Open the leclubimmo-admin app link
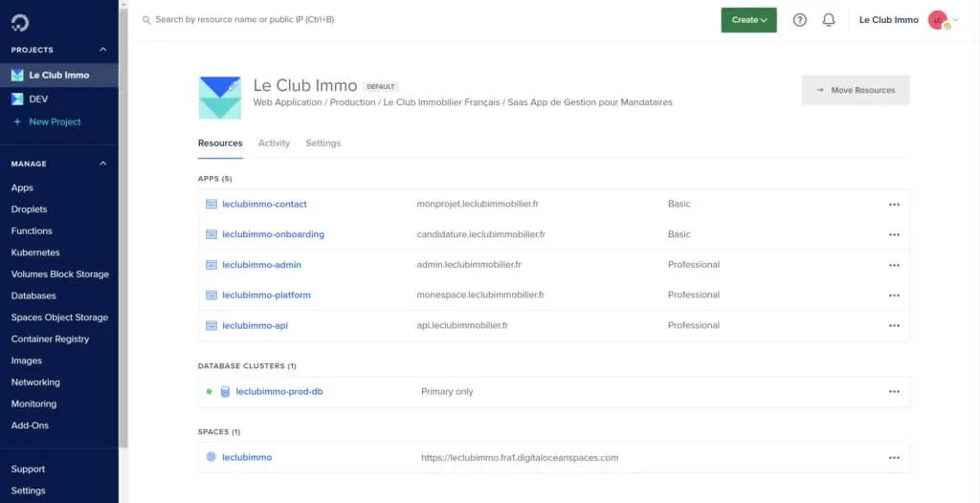The height and width of the screenshot is (503, 980). [261, 265]
